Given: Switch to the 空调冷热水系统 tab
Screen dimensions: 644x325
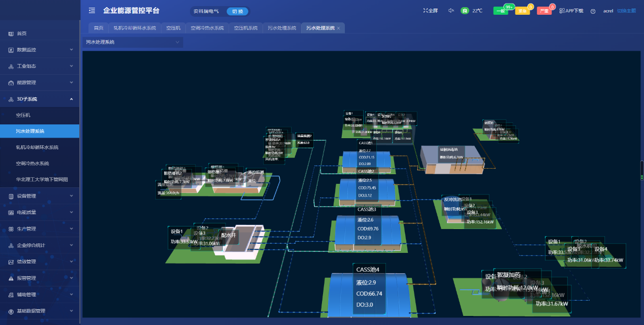Looking at the screenshot, I should [x=207, y=28].
